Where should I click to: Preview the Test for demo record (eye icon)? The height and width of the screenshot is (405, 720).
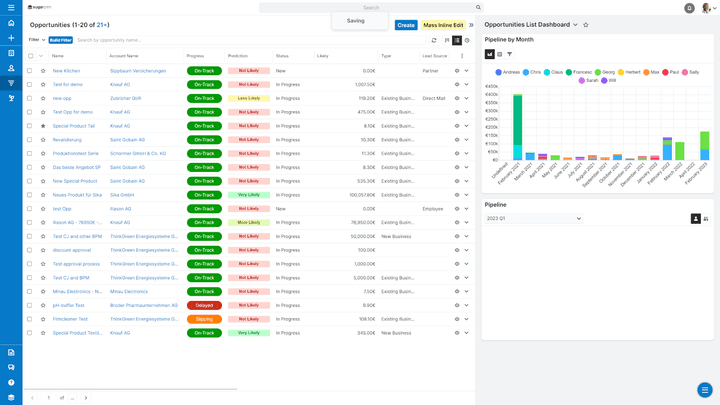click(x=458, y=85)
